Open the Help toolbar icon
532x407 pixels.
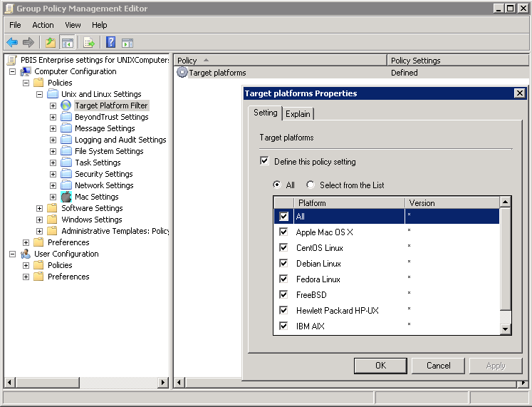[110, 43]
